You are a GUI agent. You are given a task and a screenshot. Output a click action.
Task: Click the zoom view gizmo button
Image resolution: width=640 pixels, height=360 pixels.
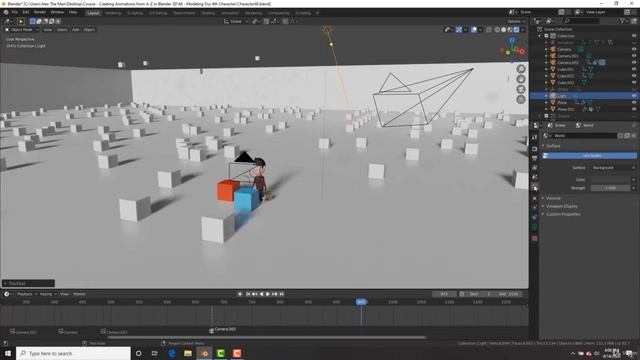tap(521, 69)
